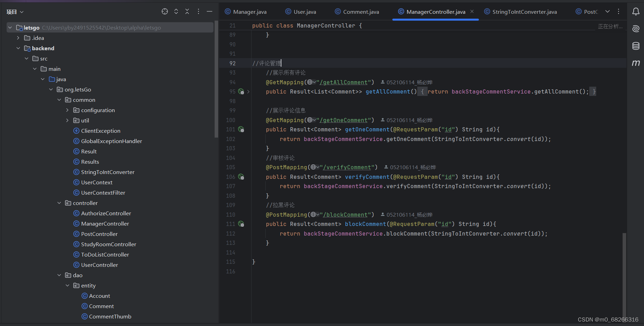The image size is (644, 326).
Task: Collapse the controller package
Action: pos(59,203)
